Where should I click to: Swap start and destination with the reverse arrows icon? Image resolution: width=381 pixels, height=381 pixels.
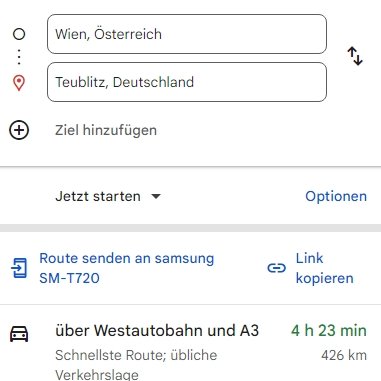click(x=355, y=56)
